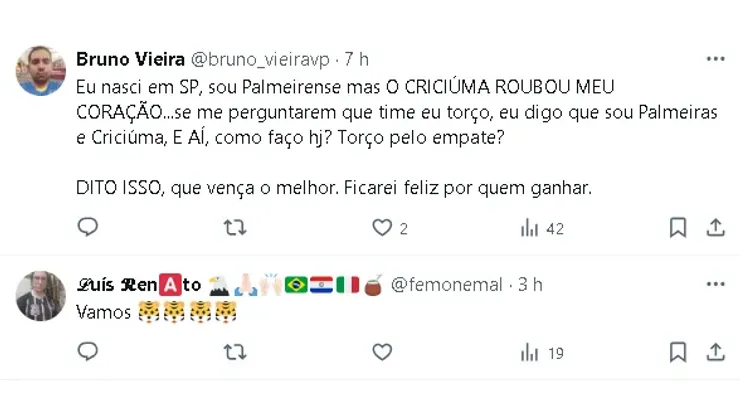Reply to Bruno Vieira's tweet

(x=88, y=228)
